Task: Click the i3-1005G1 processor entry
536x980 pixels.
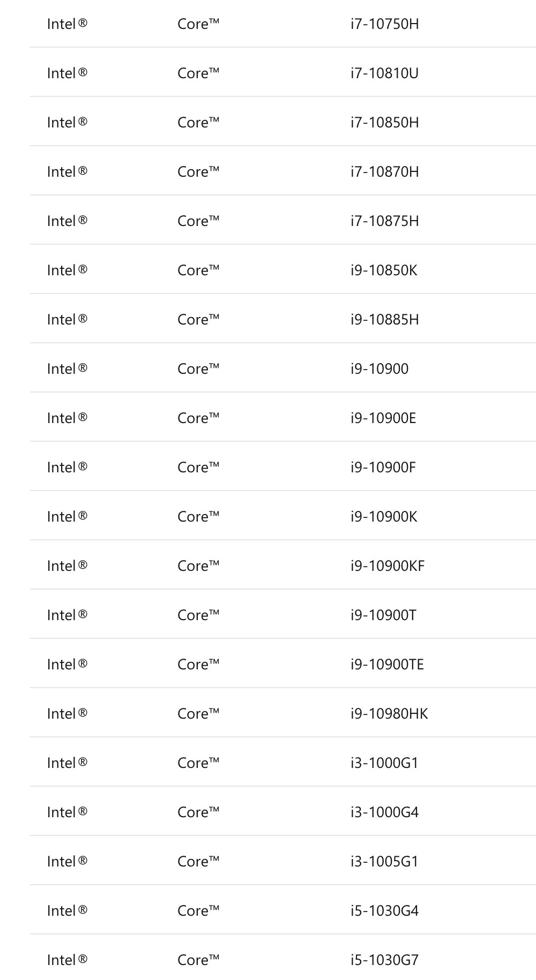Action: (384, 862)
